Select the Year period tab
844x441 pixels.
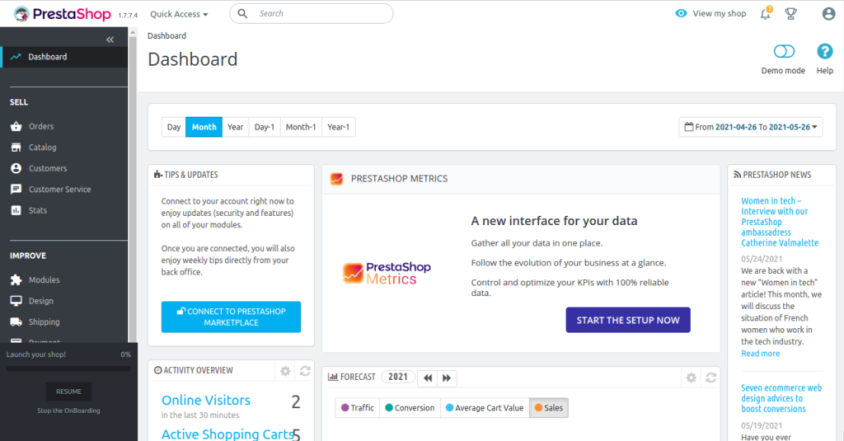(x=235, y=127)
